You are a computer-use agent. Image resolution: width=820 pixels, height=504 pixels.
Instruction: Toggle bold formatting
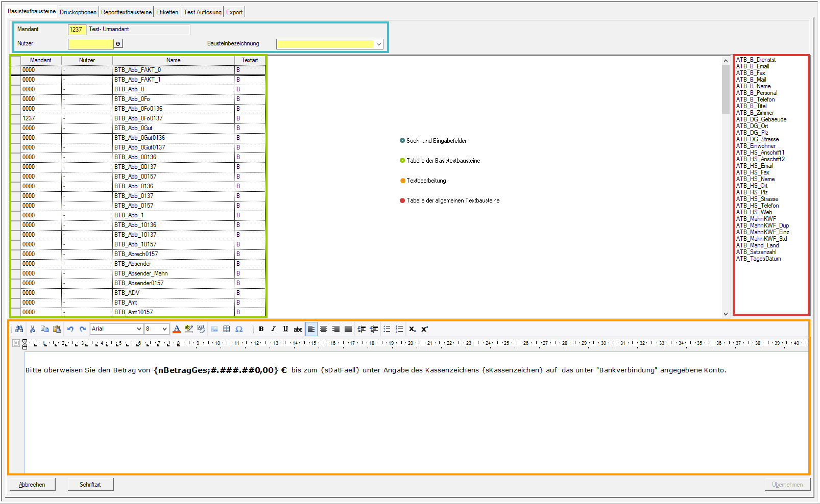261,329
